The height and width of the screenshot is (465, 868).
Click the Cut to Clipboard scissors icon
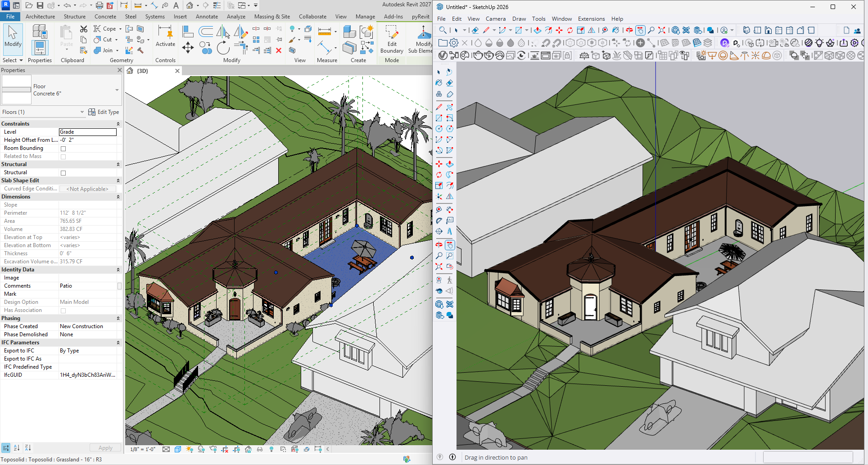[x=84, y=29]
